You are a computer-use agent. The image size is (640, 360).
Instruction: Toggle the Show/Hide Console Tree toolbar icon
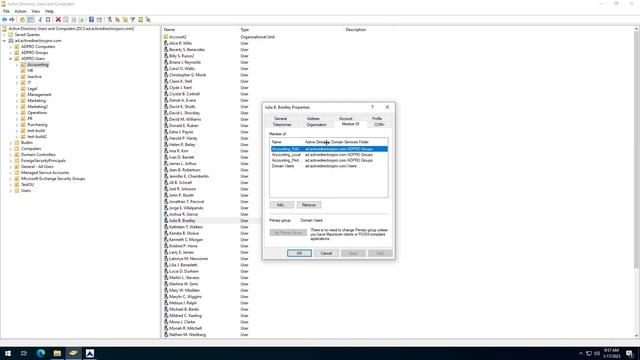pyautogui.click(x=30, y=20)
